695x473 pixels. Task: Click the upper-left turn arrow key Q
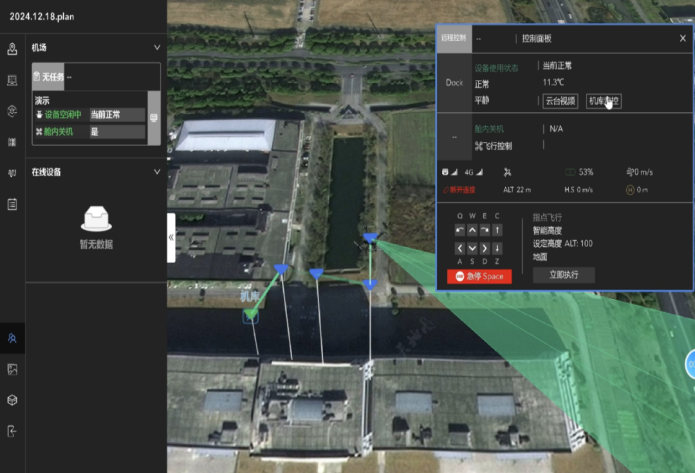click(x=459, y=231)
